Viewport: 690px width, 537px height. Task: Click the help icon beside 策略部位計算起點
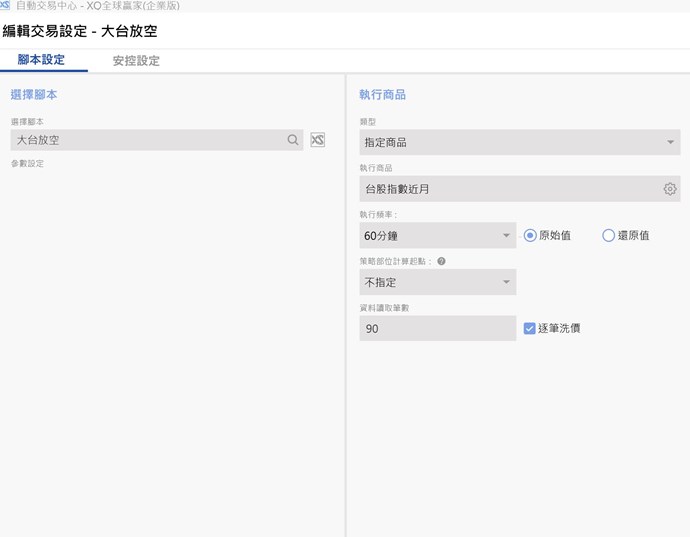(x=441, y=261)
